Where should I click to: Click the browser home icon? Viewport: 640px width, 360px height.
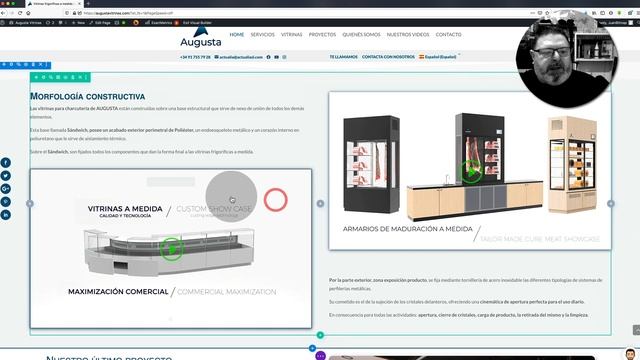28,13
